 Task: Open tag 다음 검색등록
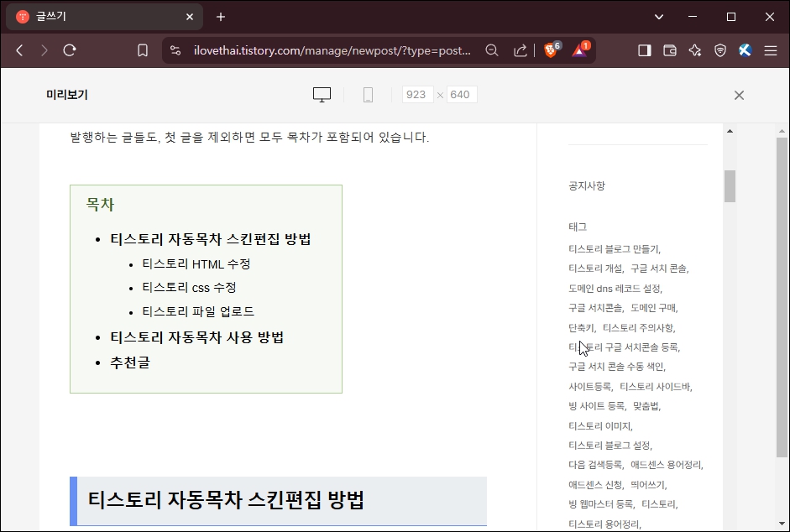coord(595,465)
